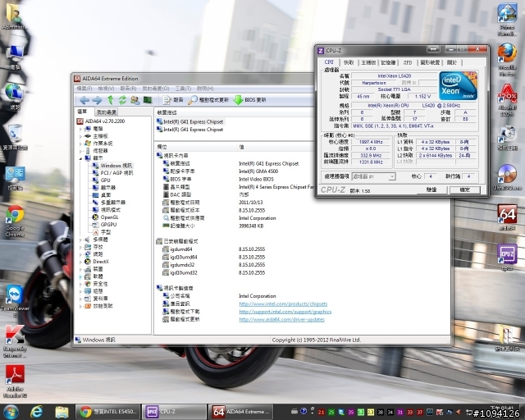Viewport: 525px width, 420px height.
Task: Open the Kaspersky desktop icon
Action: (x=15, y=341)
